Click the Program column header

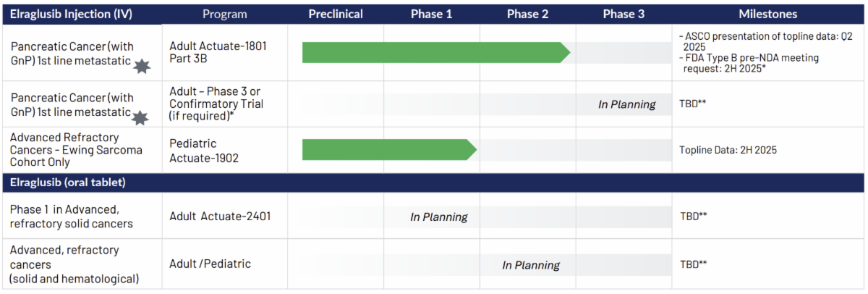pos(224,14)
